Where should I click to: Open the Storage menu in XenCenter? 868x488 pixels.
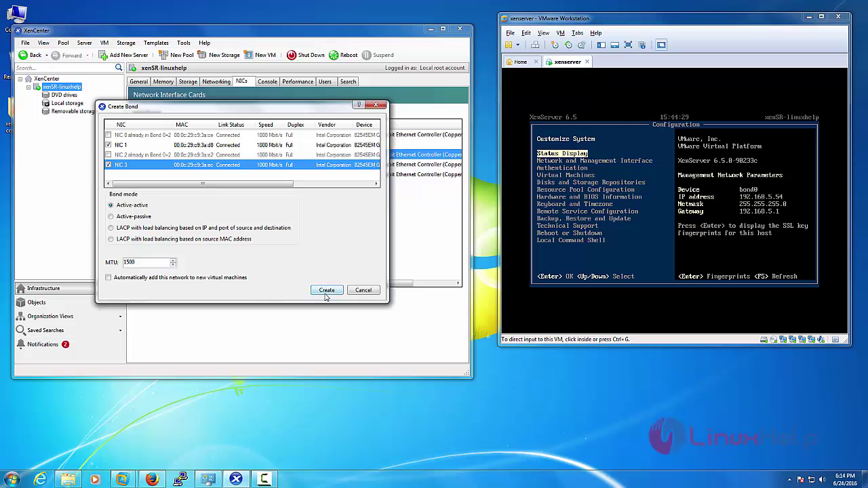[x=125, y=43]
